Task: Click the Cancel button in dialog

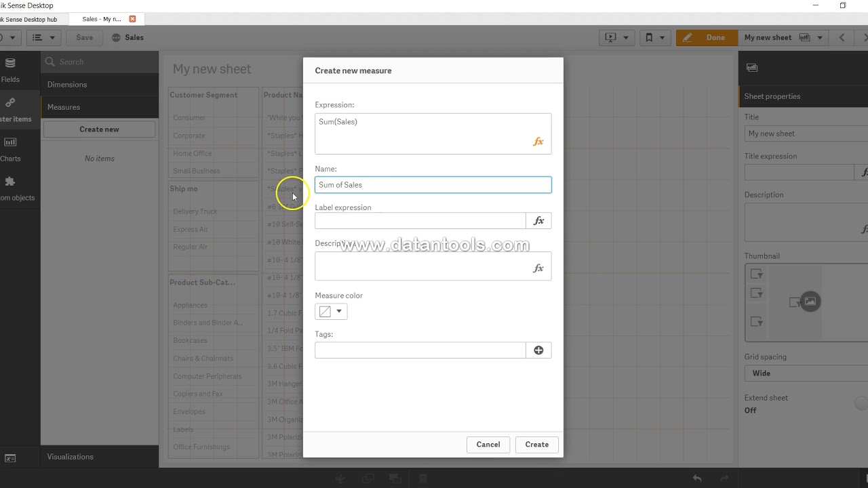Action: [488, 445]
